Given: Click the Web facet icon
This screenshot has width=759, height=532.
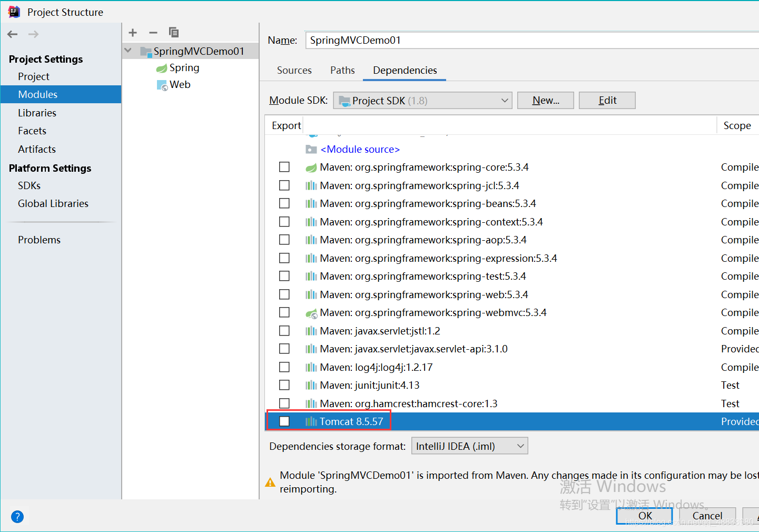Looking at the screenshot, I should click(162, 85).
